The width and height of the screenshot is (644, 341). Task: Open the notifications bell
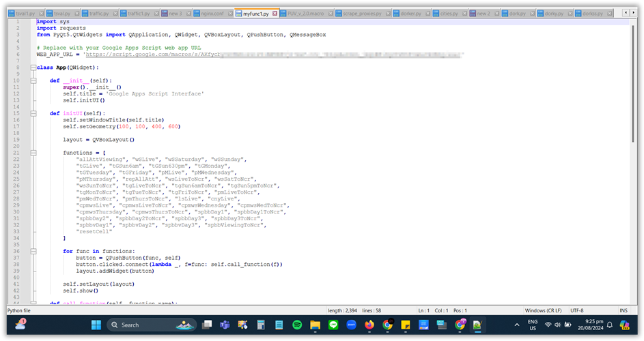610,325
